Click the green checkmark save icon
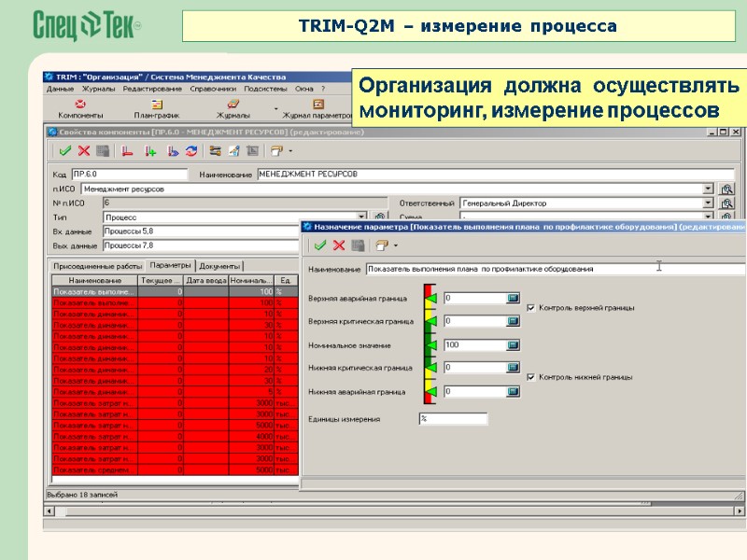This screenshot has height=560, width=747. [320, 245]
